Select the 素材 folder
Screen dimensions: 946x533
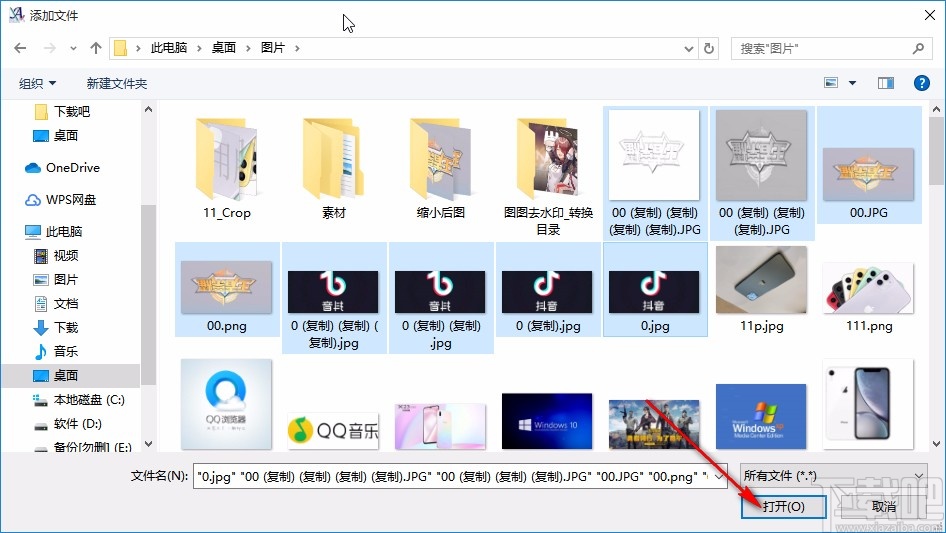(x=334, y=169)
